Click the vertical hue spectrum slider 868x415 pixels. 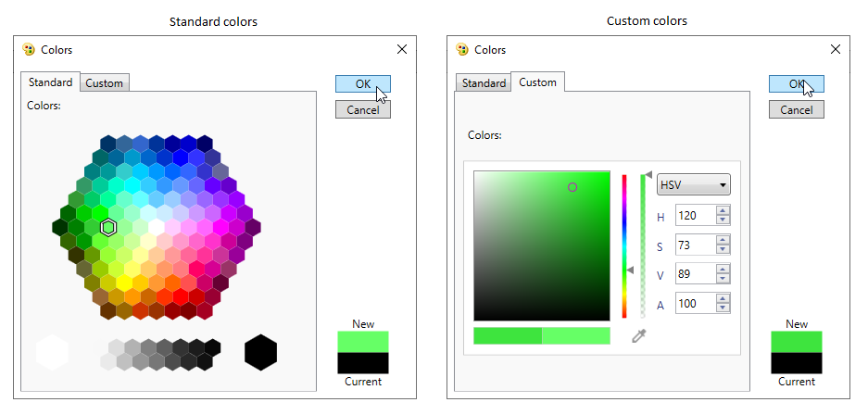coord(624,246)
